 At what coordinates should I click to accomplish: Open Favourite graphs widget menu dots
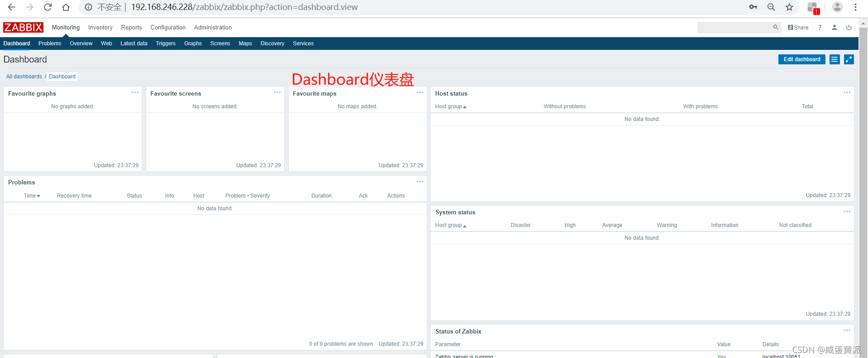click(135, 92)
